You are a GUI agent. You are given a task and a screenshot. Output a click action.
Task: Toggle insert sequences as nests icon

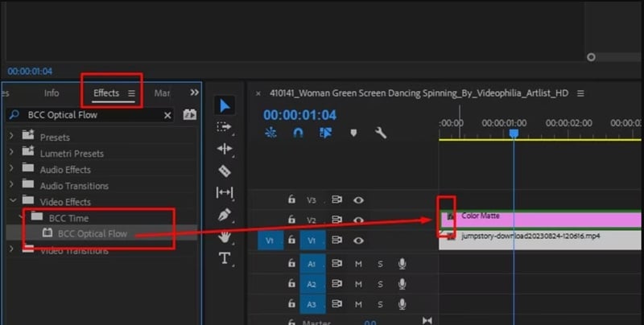(x=270, y=133)
